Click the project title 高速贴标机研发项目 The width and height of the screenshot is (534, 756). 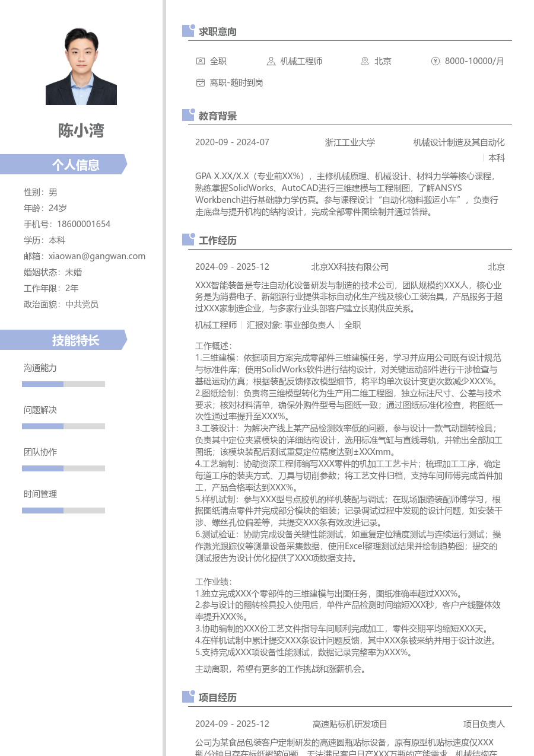click(350, 724)
